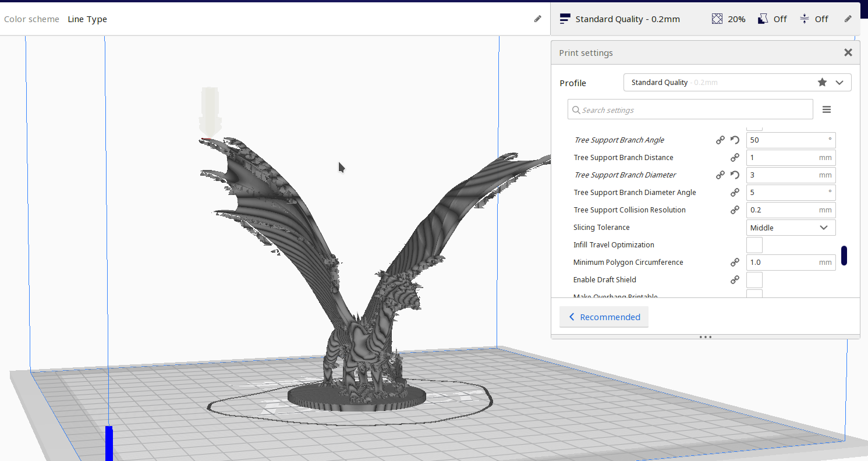
Task: Close the Print settings panel
Action: [x=848, y=52]
